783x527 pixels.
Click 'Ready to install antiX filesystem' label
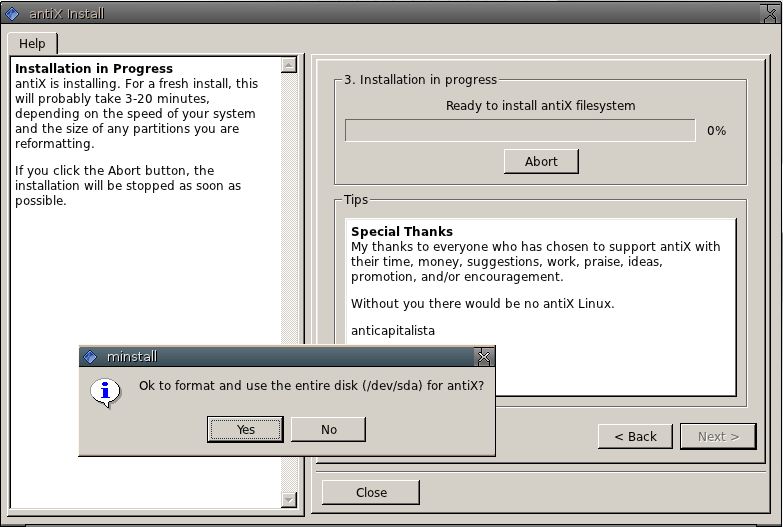(x=540, y=106)
